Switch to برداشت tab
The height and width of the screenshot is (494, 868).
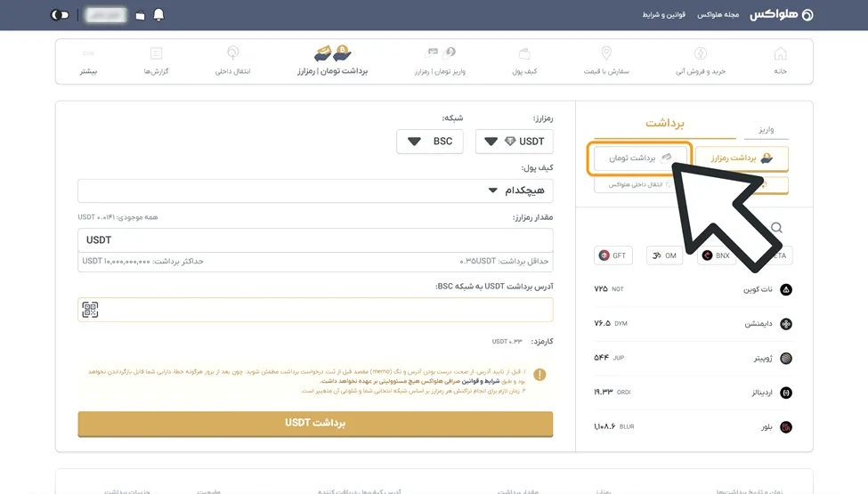pyautogui.click(x=665, y=124)
